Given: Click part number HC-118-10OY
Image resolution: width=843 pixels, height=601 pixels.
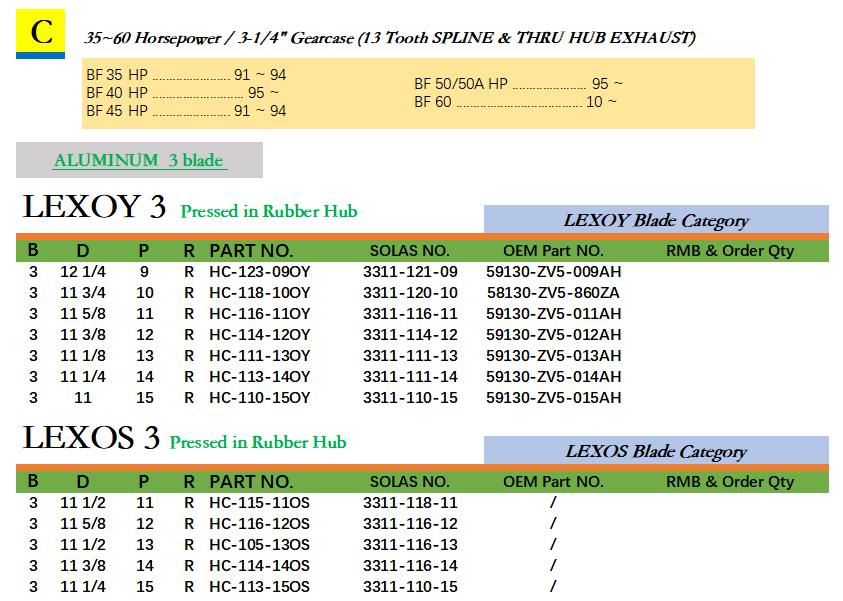Looking at the screenshot, I should [x=260, y=292].
